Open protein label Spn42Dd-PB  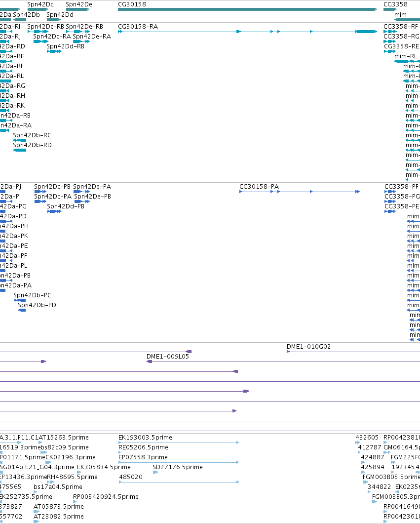click(66, 206)
